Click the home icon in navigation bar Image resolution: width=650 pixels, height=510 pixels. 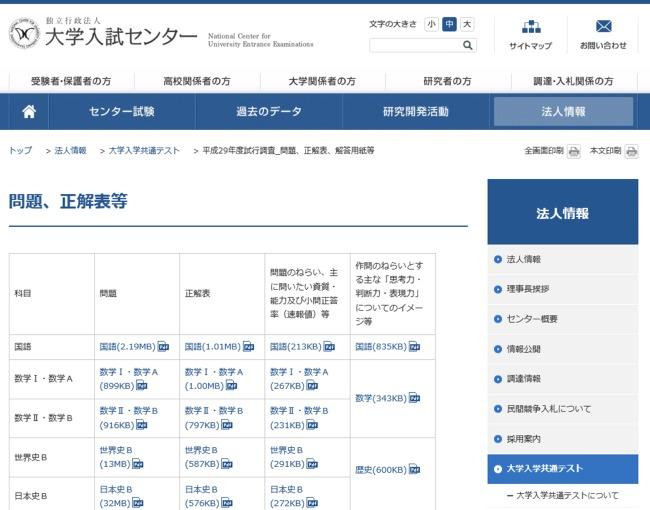[29, 112]
